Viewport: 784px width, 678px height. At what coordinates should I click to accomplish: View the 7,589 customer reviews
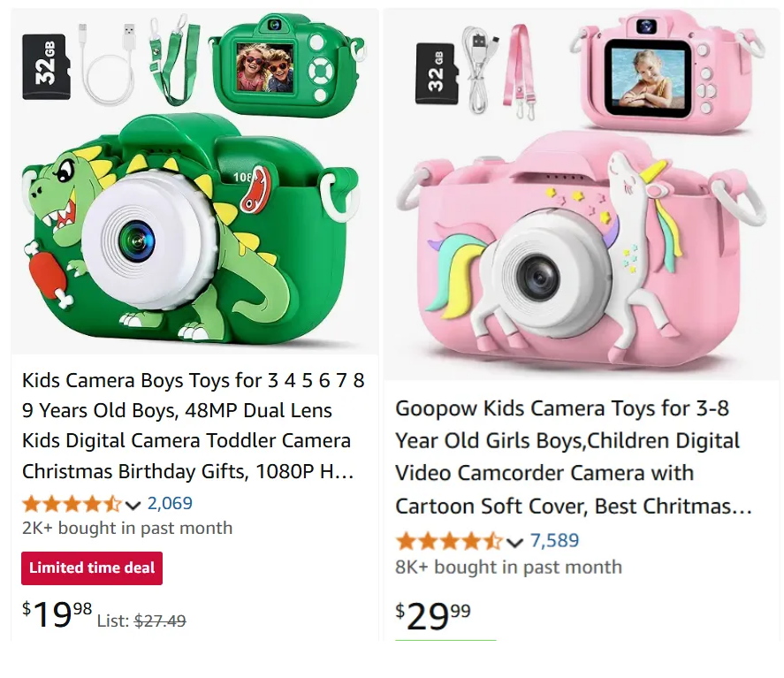coord(554,540)
